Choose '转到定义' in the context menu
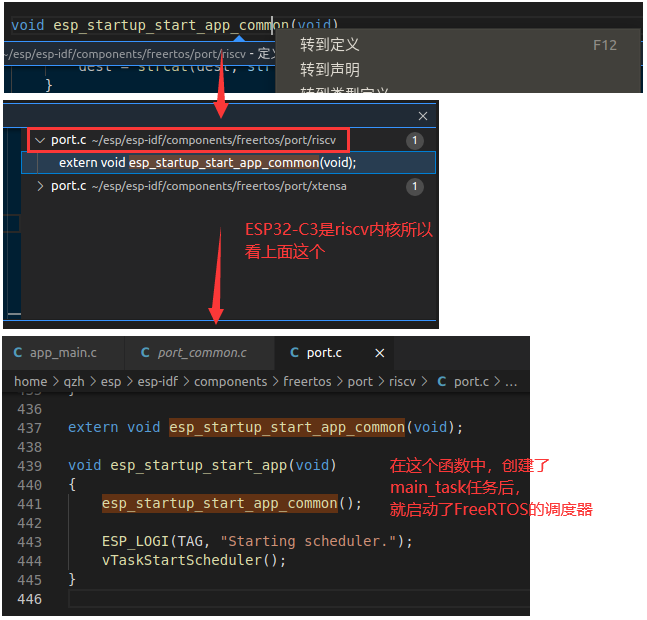 (x=329, y=45)
